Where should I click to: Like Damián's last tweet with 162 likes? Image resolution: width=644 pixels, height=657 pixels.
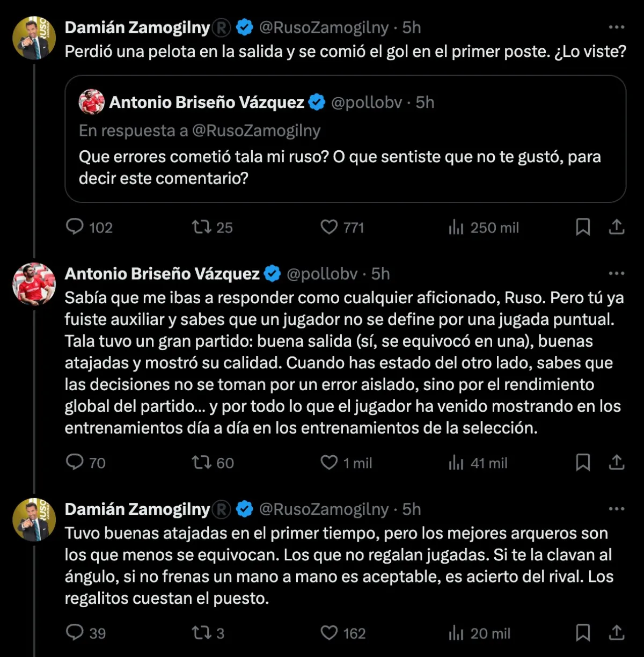point(330,633)
